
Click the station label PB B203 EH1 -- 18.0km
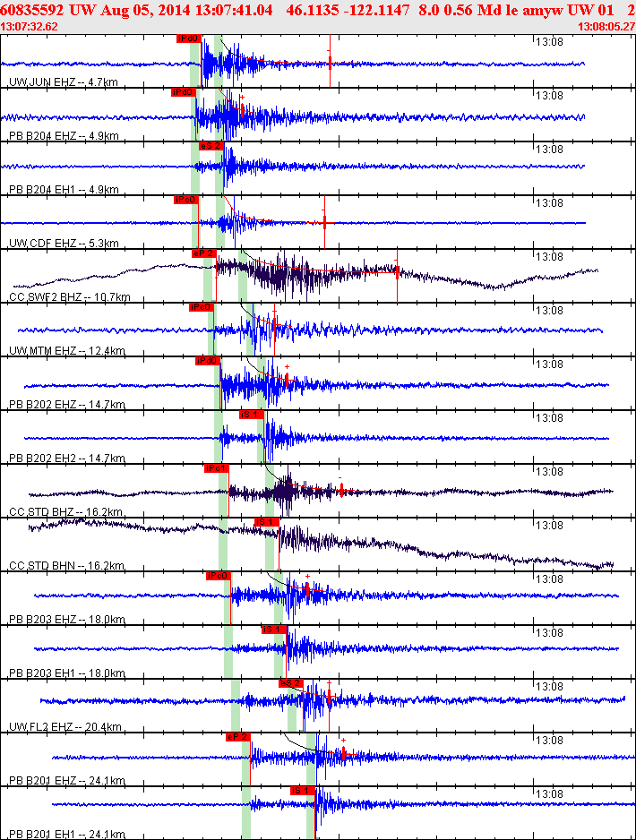tap(67, 673)
